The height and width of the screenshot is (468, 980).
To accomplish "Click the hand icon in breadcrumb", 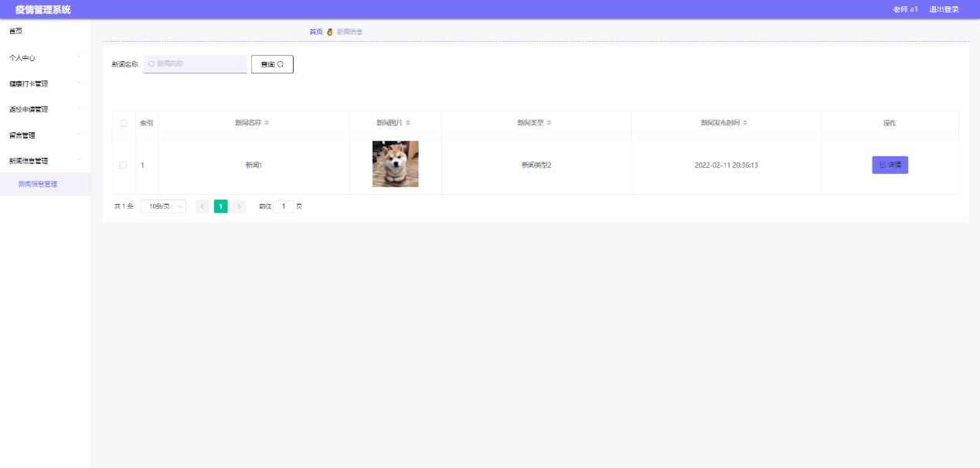I will click(x=329, y=32).
